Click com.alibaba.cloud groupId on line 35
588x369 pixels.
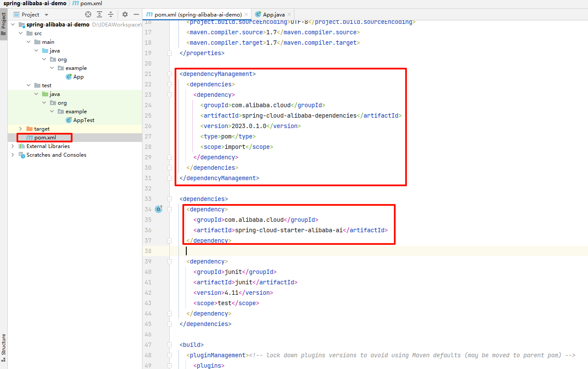(x=254, y=220)
